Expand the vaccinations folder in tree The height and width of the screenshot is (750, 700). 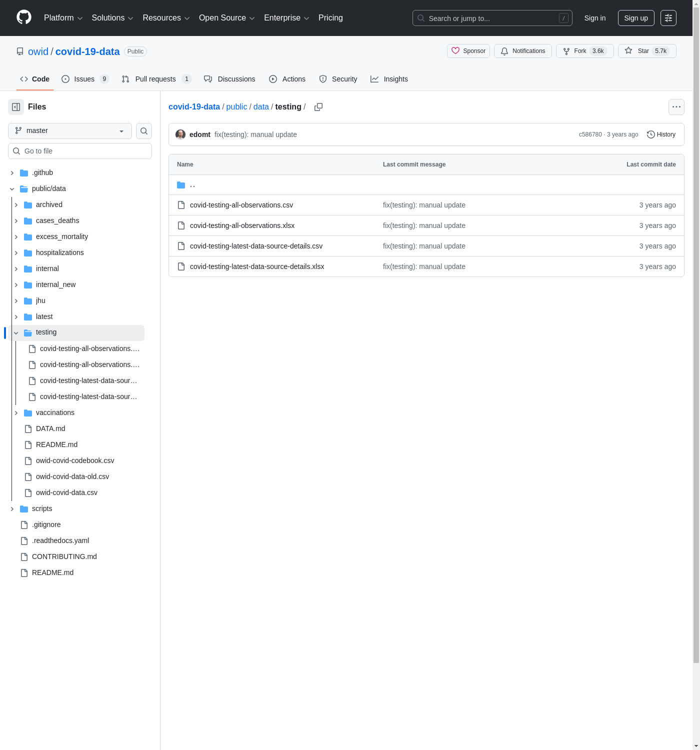click(16, 413)
